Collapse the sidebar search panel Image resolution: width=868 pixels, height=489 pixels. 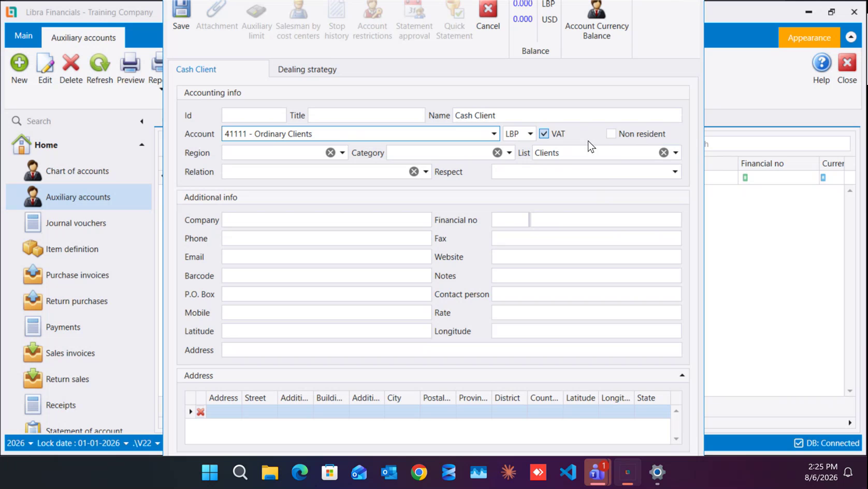[141, 121]
